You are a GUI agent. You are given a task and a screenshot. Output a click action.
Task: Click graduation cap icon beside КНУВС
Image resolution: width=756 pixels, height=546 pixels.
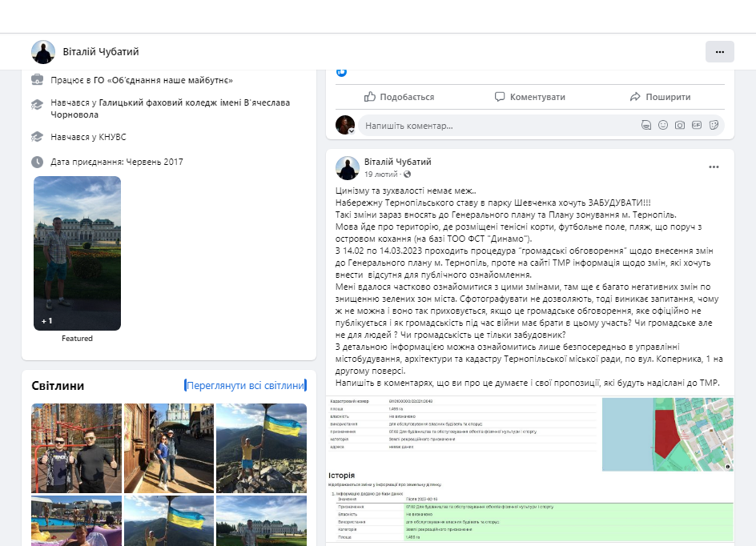[x=37, y=137]
